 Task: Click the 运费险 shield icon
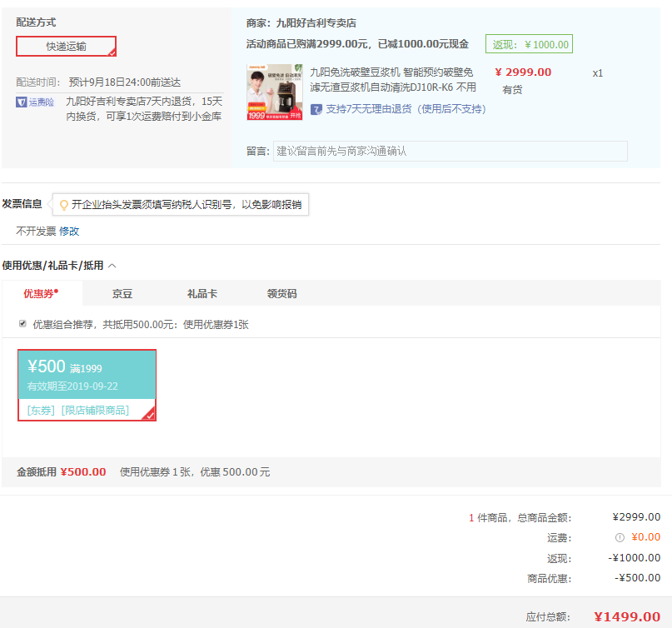[21, 102]
